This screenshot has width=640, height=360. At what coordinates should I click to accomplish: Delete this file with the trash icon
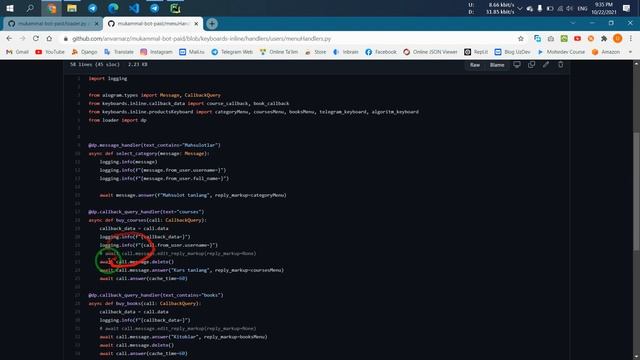pos(560,64)
